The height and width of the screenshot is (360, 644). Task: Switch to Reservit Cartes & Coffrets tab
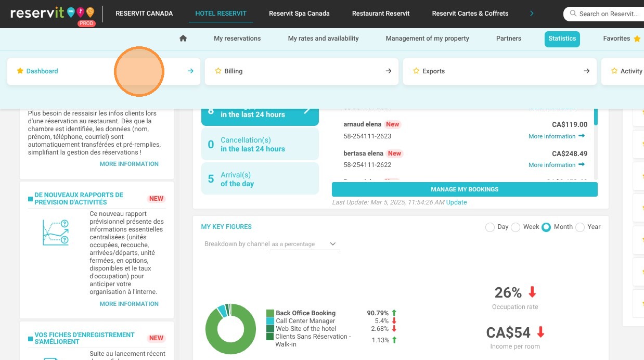[470, 14]
